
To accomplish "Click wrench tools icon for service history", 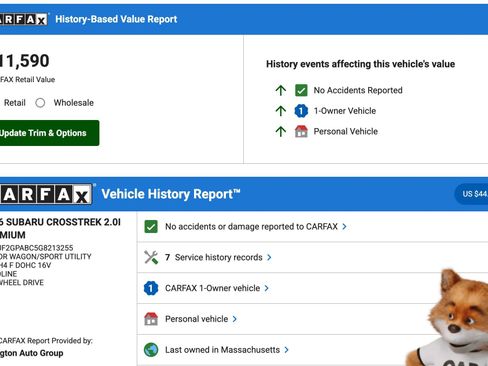I will tap(151, 257).
